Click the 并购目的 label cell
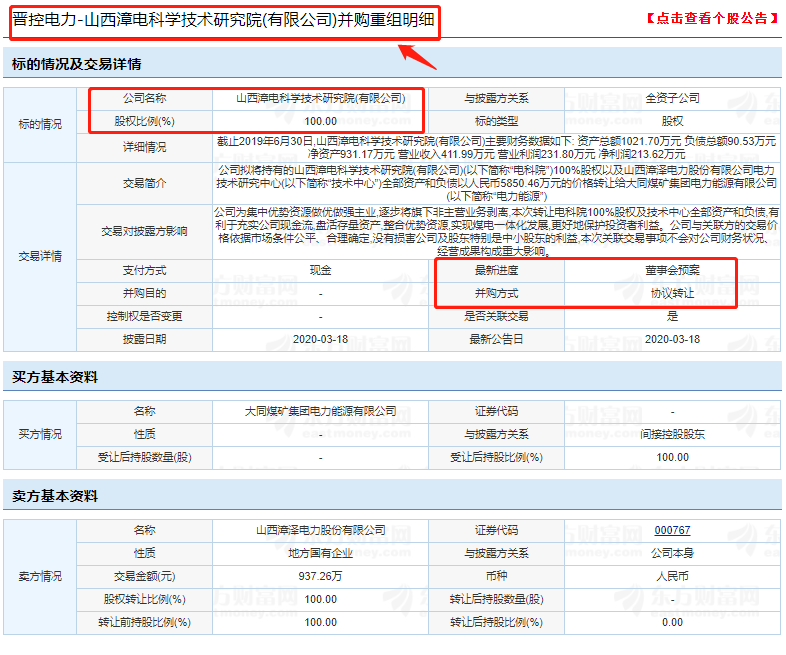This screenshot has width=786, height=655. (x=144, y=294)
